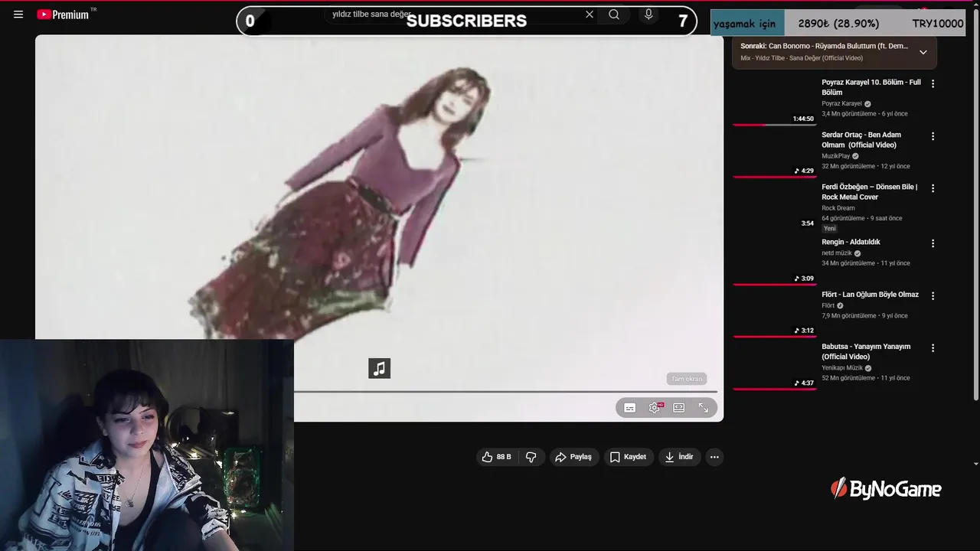Switch to theater mode in the player
Screen dimensions: 980x551
(679, 408)
